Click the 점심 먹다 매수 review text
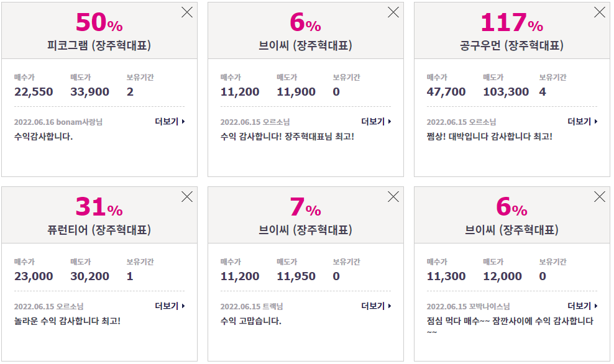This screenshot has height=364, width=614. [510, 326]
